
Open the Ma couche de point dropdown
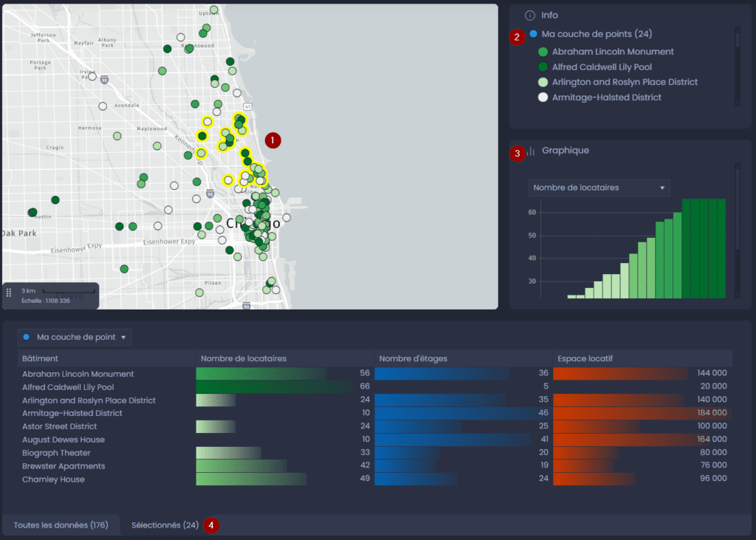tap(75, 337)
